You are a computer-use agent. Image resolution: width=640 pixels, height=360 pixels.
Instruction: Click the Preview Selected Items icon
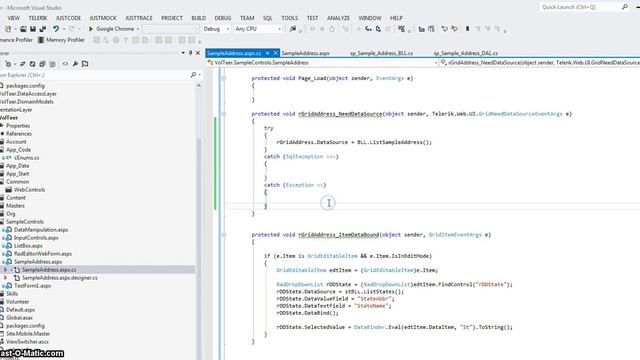(x=85, y=64)
